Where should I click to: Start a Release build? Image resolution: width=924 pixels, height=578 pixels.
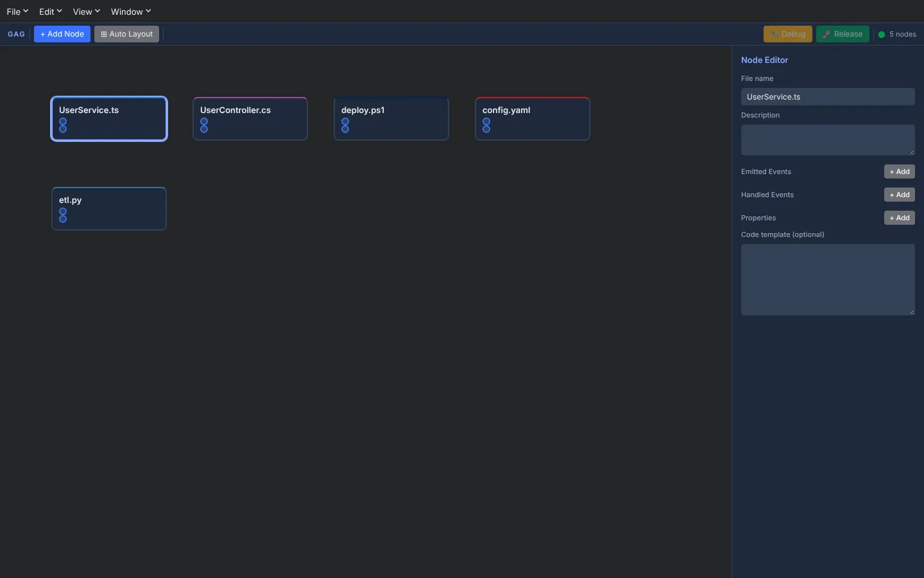tap(843, 34)
